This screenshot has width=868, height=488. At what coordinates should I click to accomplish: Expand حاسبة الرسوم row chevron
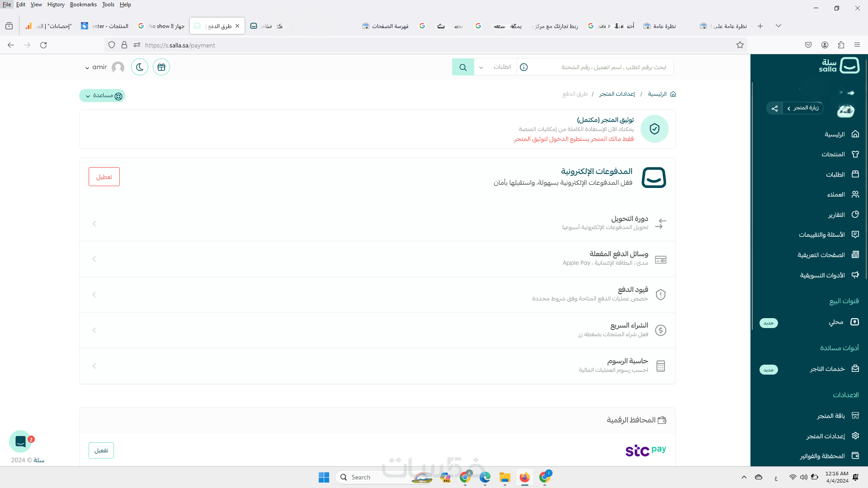click(x=94, y=366)
